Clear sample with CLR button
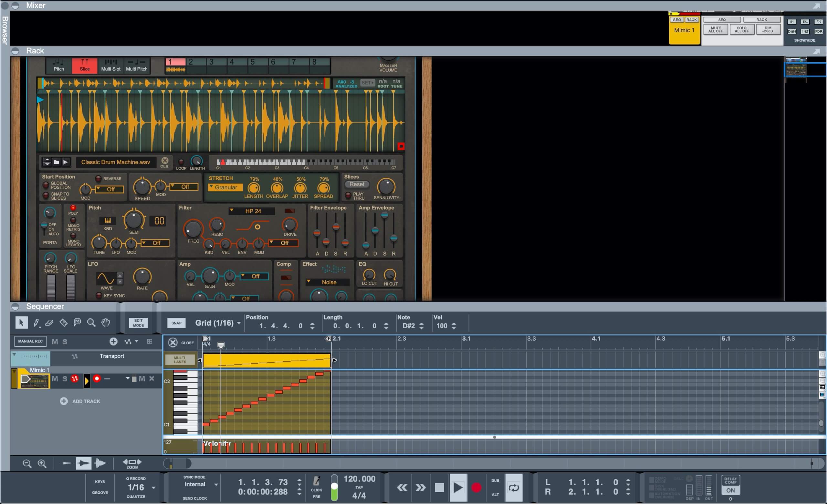Screen dimensions: 827x504 [x=164, y=161]
